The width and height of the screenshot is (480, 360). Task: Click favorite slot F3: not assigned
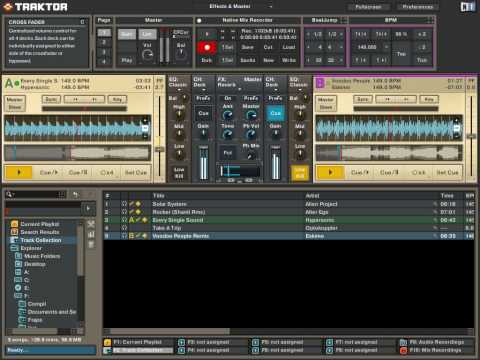(208, 342)
